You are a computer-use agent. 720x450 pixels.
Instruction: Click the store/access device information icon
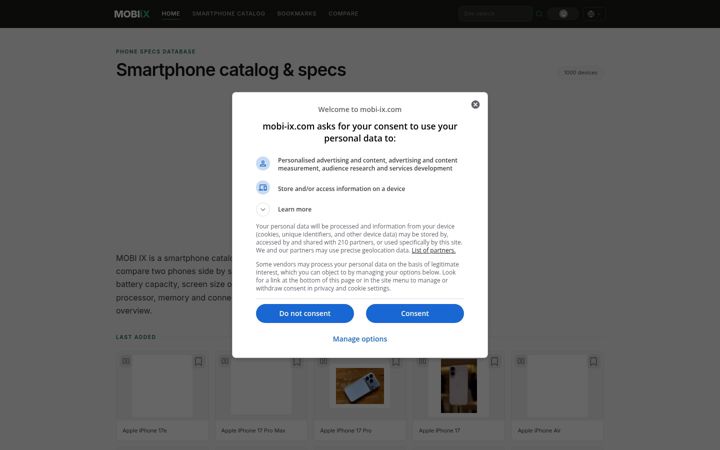[263, 188]
